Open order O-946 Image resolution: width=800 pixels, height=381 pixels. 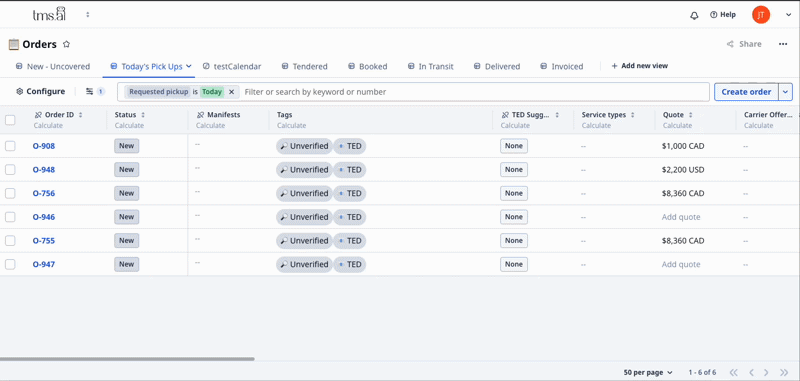(x=44, y=217)
